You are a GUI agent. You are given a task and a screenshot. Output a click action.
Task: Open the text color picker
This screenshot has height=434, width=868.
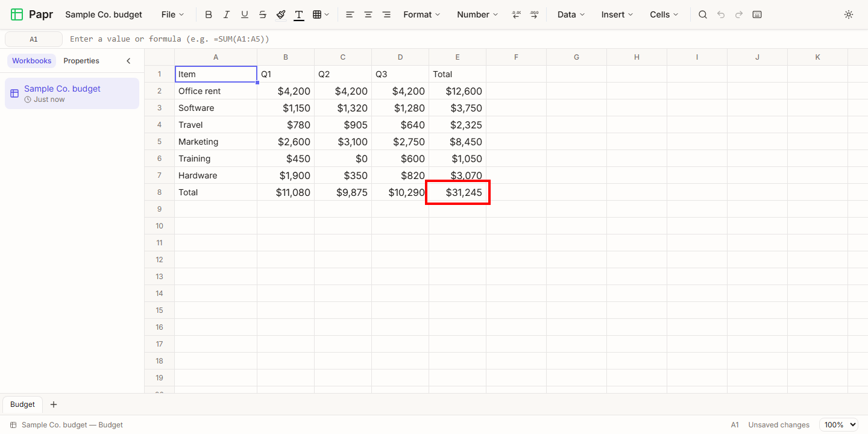[299, 14]
